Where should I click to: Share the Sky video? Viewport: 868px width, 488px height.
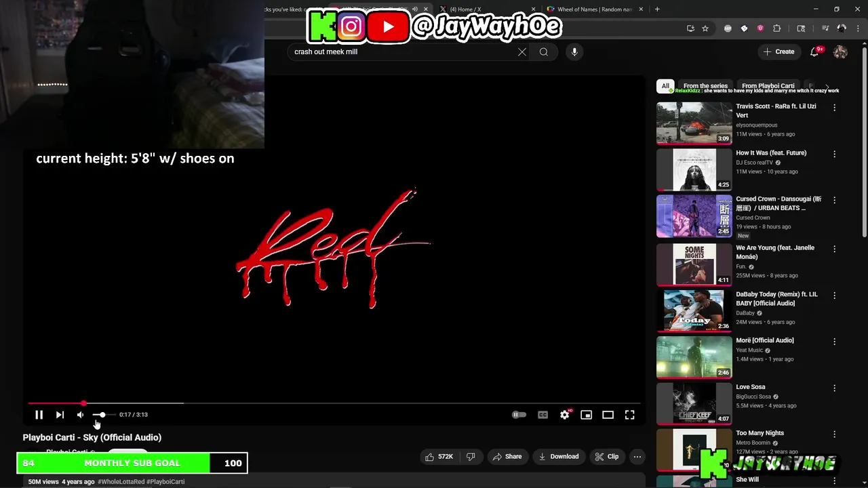pos(507,457)
